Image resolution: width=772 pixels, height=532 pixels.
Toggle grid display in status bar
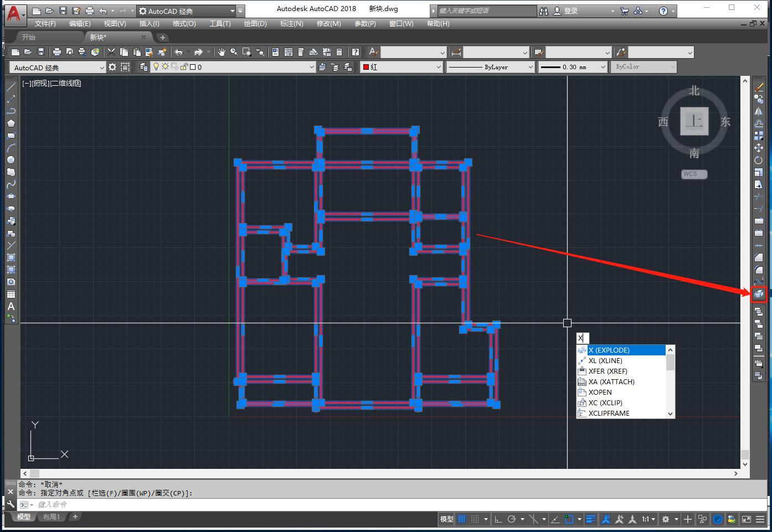(x=462, y=519)
